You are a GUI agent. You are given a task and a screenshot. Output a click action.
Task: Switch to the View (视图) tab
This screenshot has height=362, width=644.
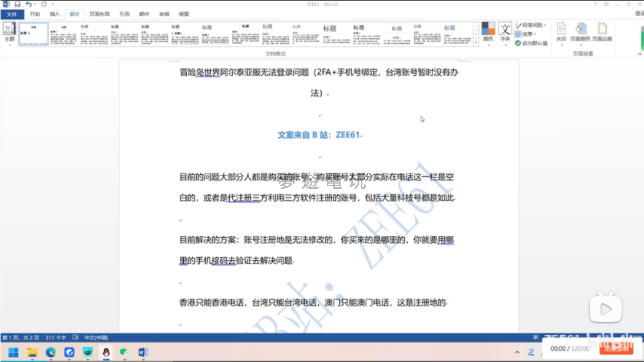[x=184, y=14]
